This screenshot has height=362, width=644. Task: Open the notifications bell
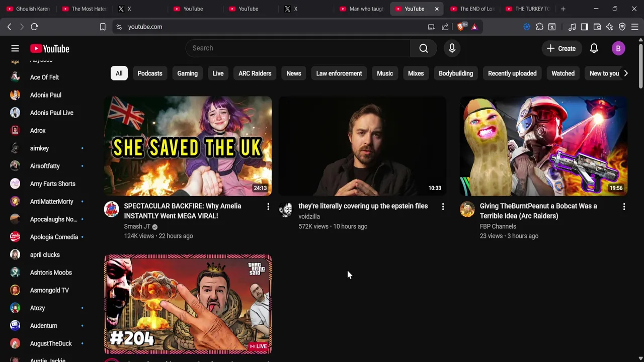[x=594, y=49]
